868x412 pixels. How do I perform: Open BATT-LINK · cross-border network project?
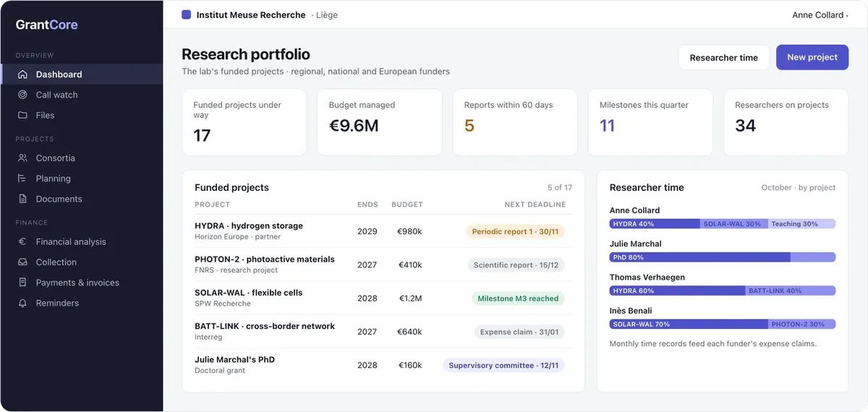pyautogui.click(x=383, y=332)
